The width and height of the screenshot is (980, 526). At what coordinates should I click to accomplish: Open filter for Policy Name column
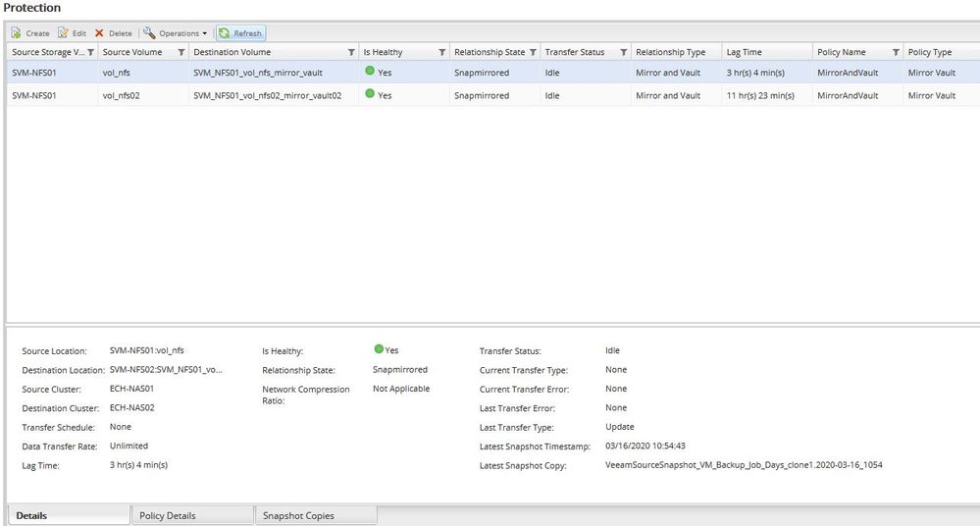[896, 52]
